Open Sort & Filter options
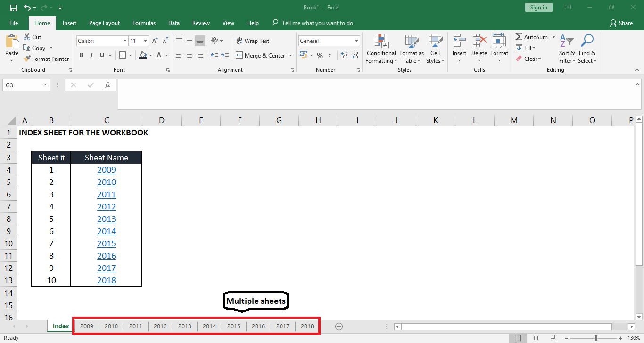The width and height of the screenshot is (644, 343). click(x=567, y=49)
